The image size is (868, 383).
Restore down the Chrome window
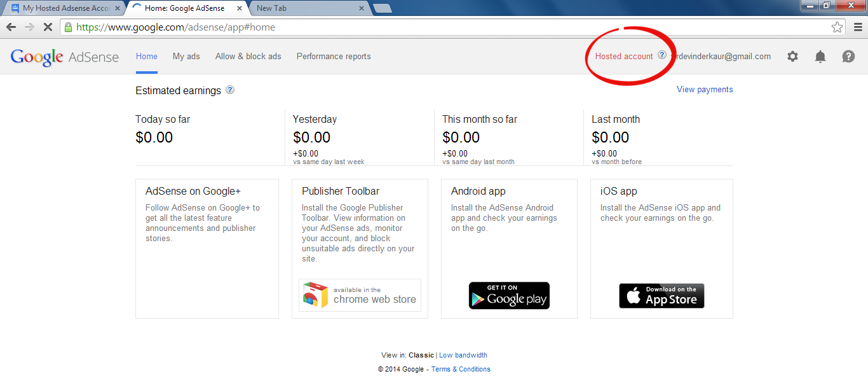[826, 5]
